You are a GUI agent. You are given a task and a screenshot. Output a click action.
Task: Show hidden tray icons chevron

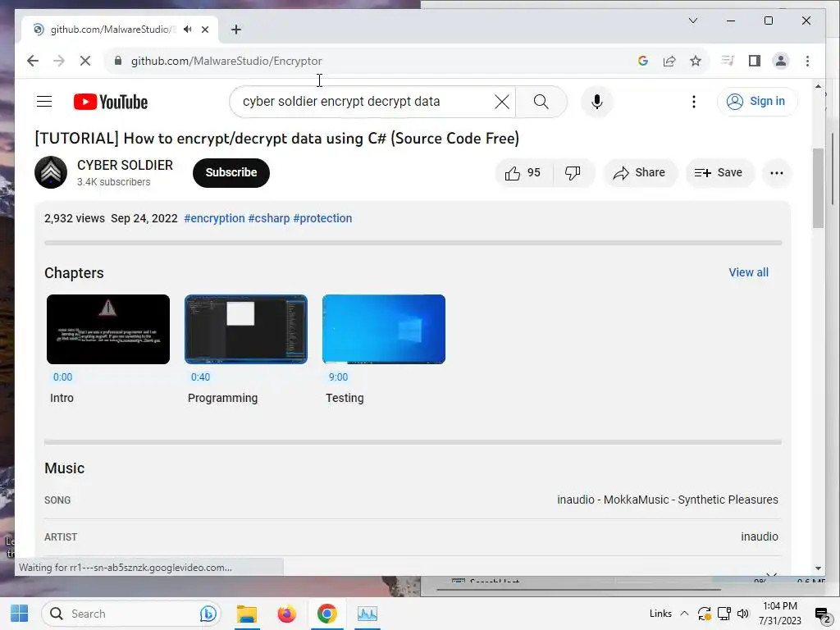684,614
